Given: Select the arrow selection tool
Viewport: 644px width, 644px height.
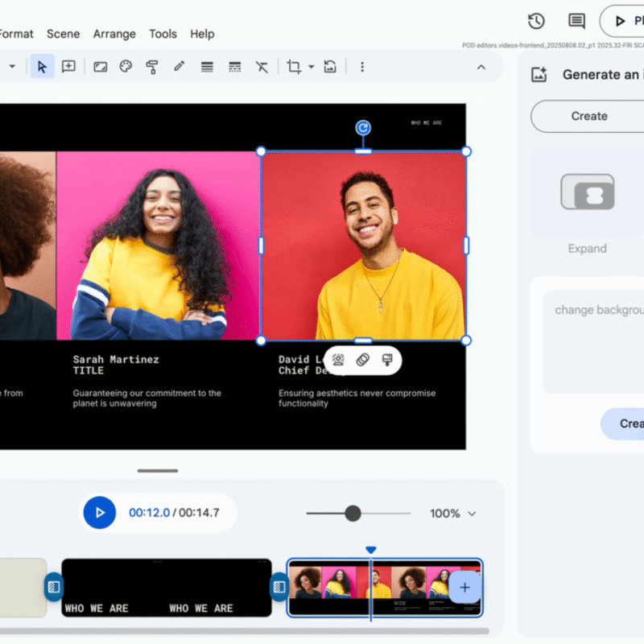Looking at the screenshot, I should coord(42,67).
